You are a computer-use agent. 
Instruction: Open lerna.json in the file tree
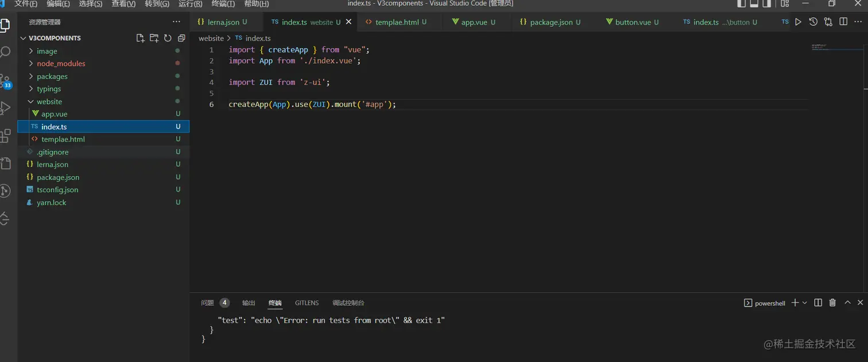tap(103, 165)
